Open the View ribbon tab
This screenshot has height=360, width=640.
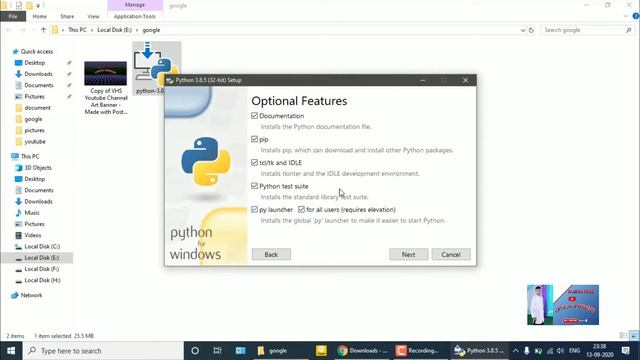pos(93,16)
